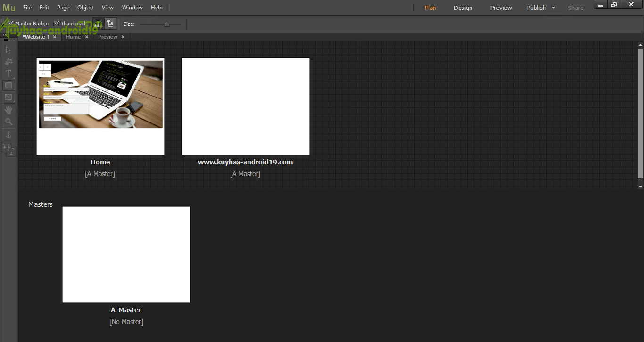This screenshot has width=644, height=342.
Task: Toggle the Master Badge checkbox
Action: [x=11, y=23]
